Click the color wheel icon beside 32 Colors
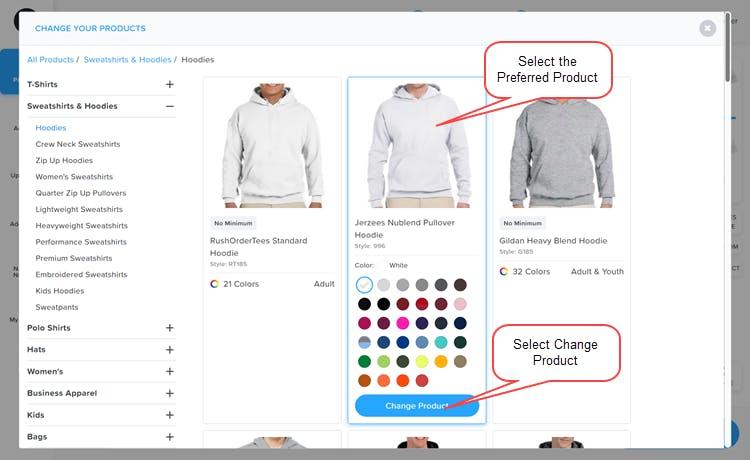 coord(504,272)
